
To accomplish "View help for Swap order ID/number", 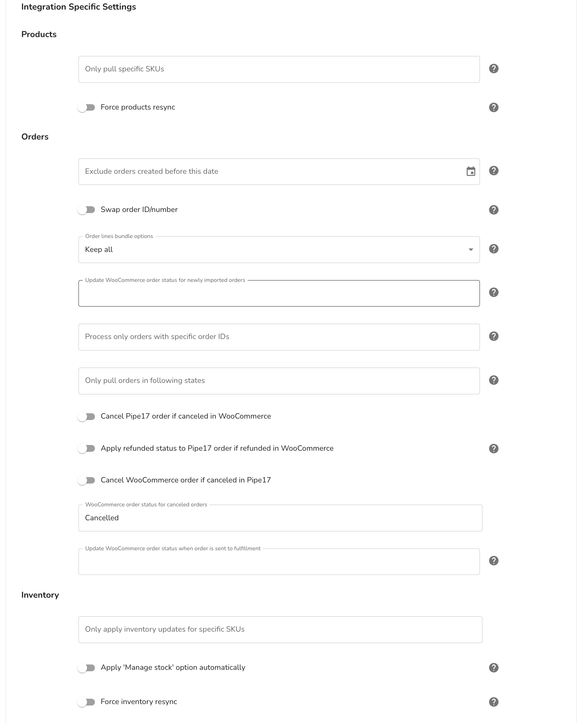I will pyautogui.click(x=493, y=210).
